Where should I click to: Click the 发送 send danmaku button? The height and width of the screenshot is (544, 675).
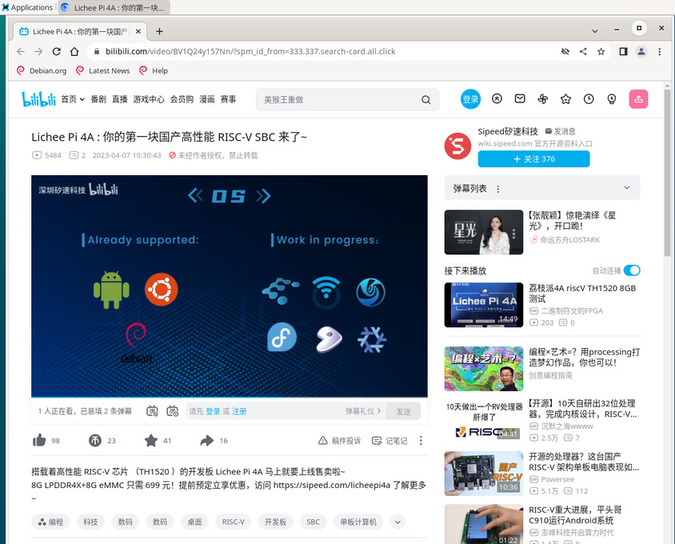pyautogui.click(x=403, y=411)
